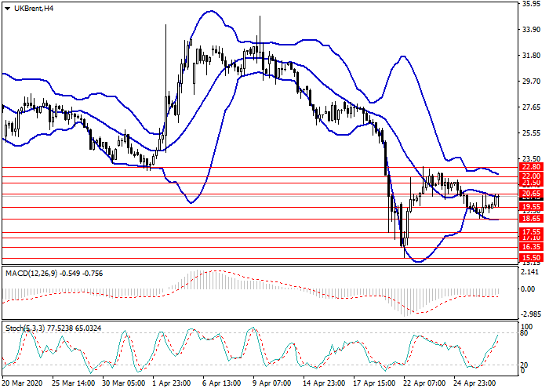
Task: Select the MACD(12,26,9) indicator label
Action: click(31, 273)
